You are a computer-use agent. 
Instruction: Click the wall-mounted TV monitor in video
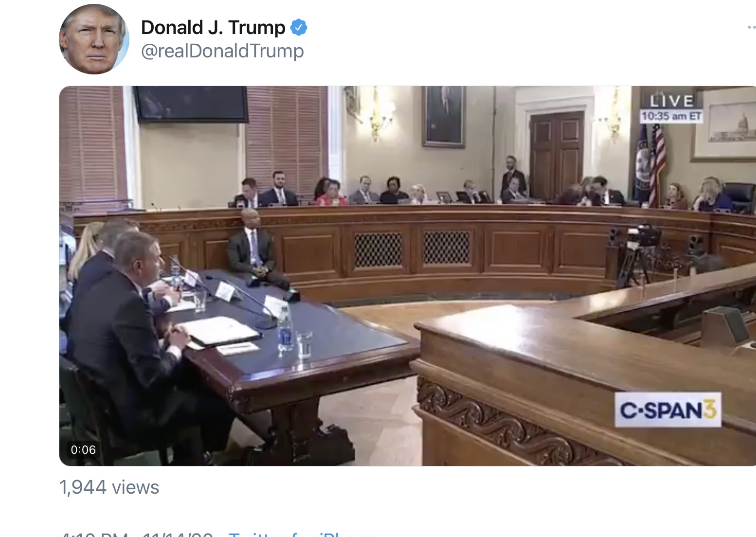191,104
